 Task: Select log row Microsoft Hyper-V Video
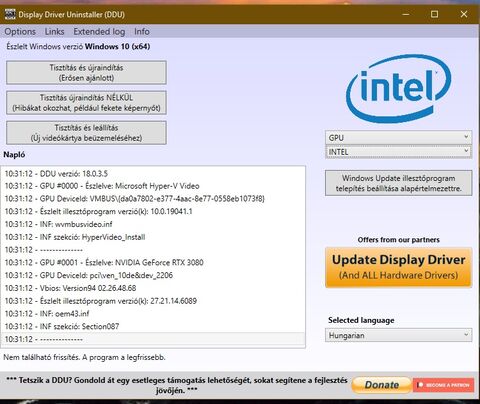coord(153,186)
